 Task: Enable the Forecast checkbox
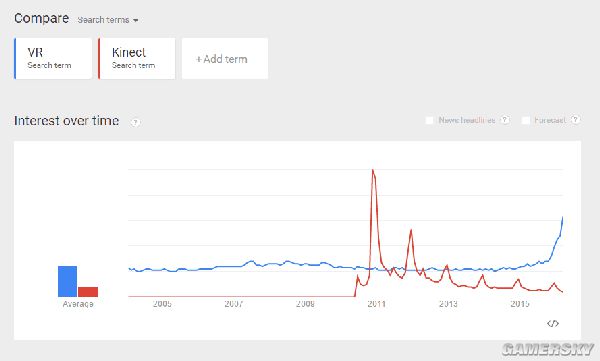[x=526, y=120]
